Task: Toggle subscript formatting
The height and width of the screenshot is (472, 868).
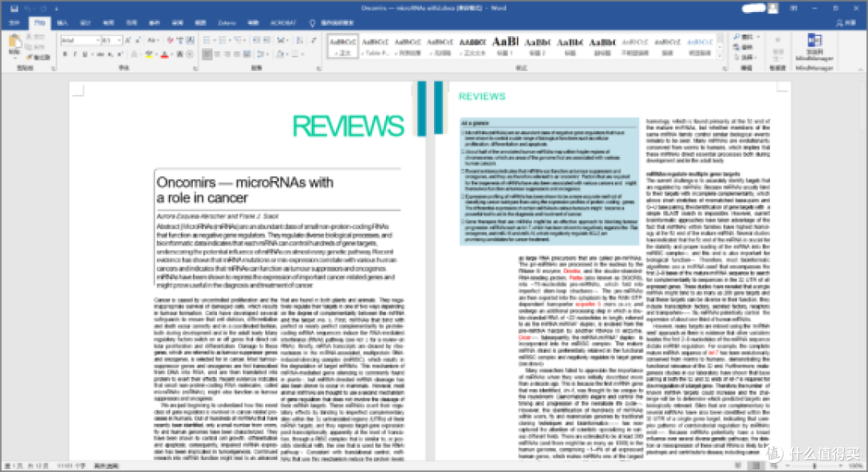Action: pyautogui.click(x=110, y=55)
